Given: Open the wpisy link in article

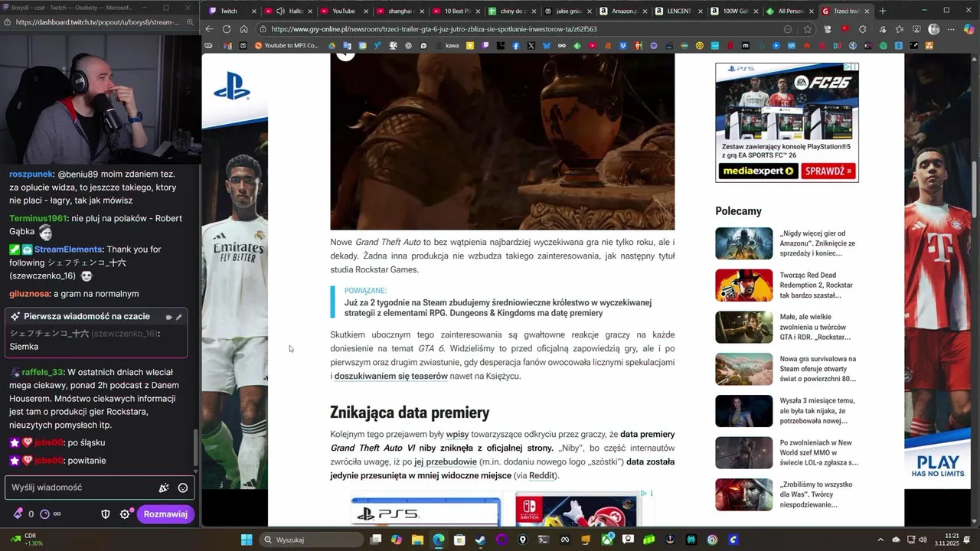Looking at the screenshot, I should coord(457,434).
